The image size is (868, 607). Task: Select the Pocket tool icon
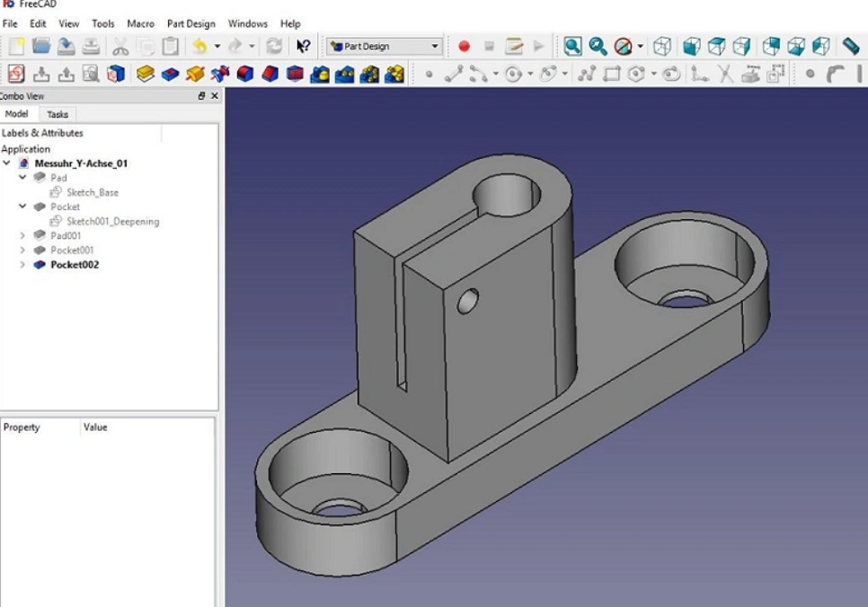coord(171,74)
